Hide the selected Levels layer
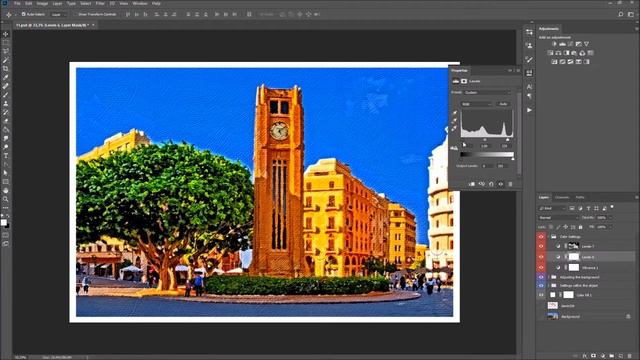This screenshot has height=360, width=640. [541, 257]
